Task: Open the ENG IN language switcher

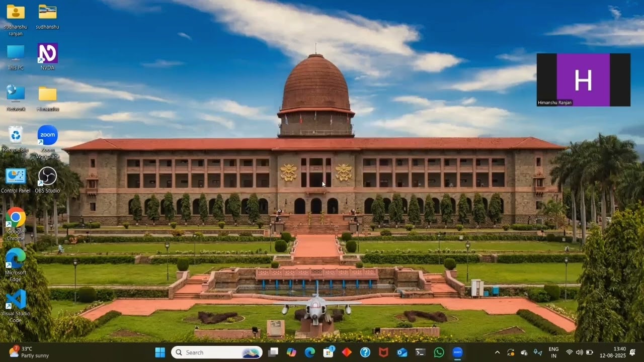Action: (x=553, y=352)
